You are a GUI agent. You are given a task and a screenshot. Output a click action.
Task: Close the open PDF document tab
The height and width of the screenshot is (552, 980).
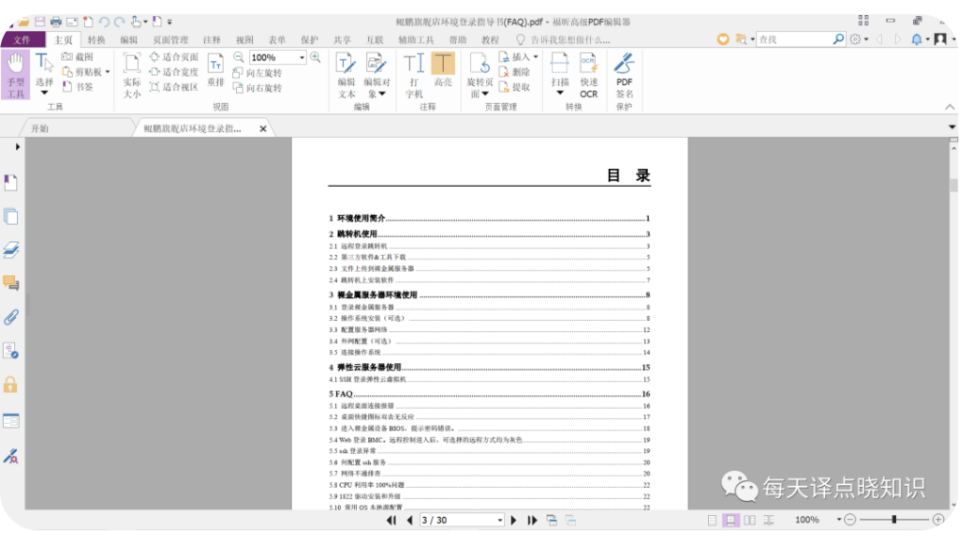coord(263,128)
